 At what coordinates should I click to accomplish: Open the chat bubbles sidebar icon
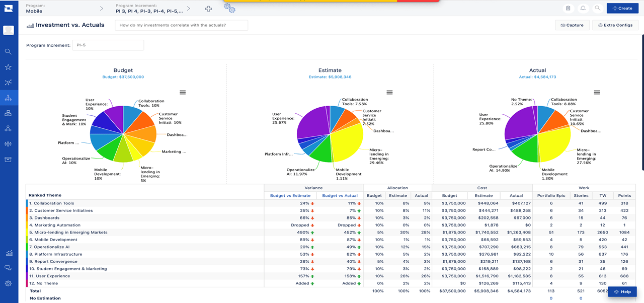(x=8, y=268)
